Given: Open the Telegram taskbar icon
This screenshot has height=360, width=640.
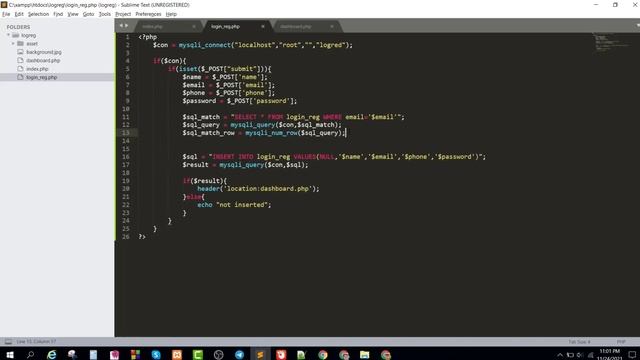Looking at the screenshot, I should (239, 355).
